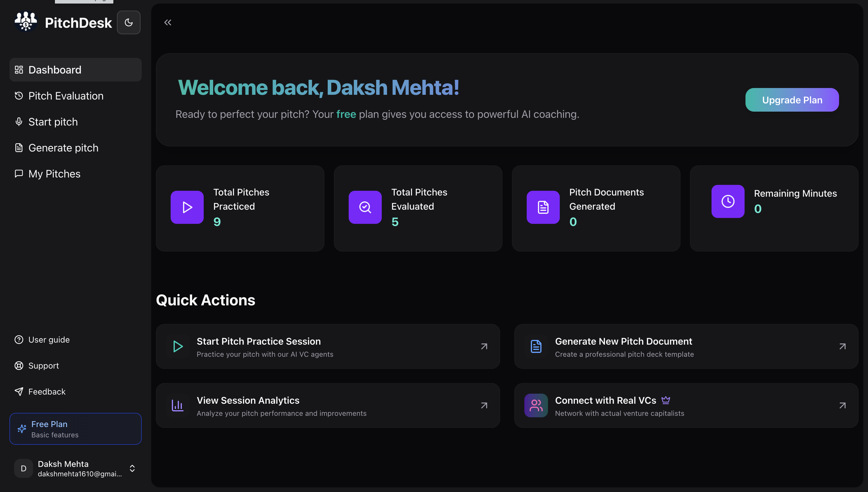Open Start Pitch Practice Session arrow

[484, 346]
